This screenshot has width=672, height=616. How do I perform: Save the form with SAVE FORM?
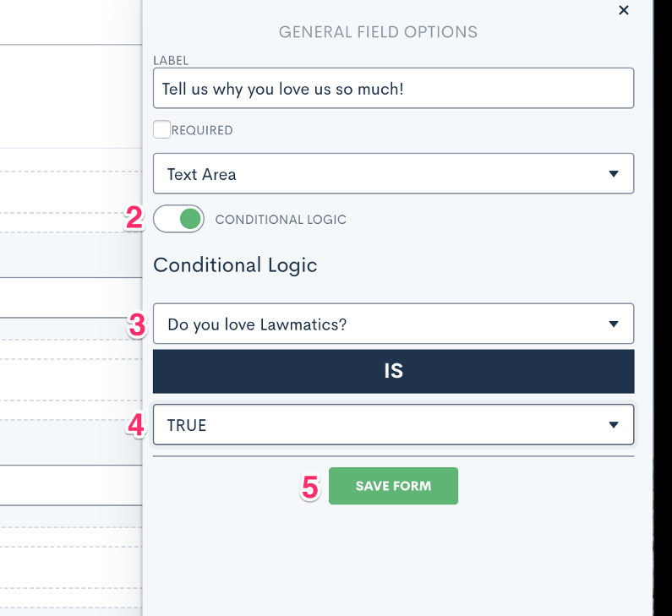(393, 486)
